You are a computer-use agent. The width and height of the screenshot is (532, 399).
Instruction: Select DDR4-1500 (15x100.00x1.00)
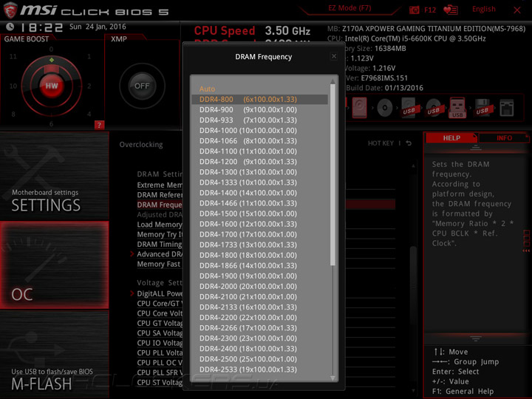point(259,214)
